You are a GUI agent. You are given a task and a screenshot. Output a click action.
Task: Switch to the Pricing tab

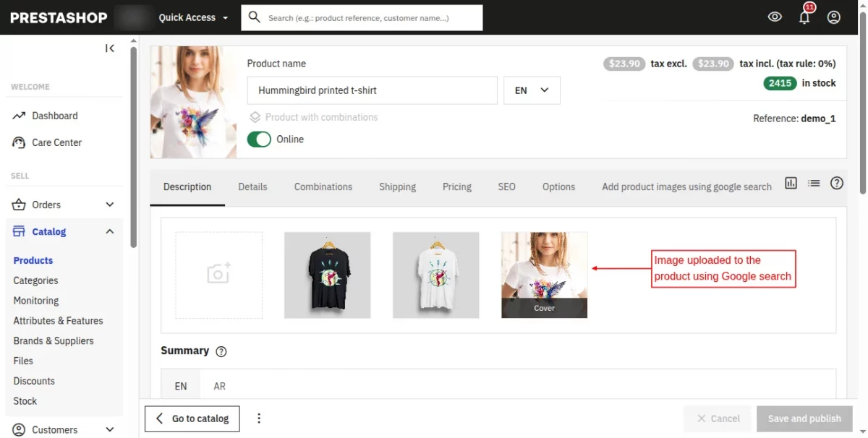coord(457,186)
